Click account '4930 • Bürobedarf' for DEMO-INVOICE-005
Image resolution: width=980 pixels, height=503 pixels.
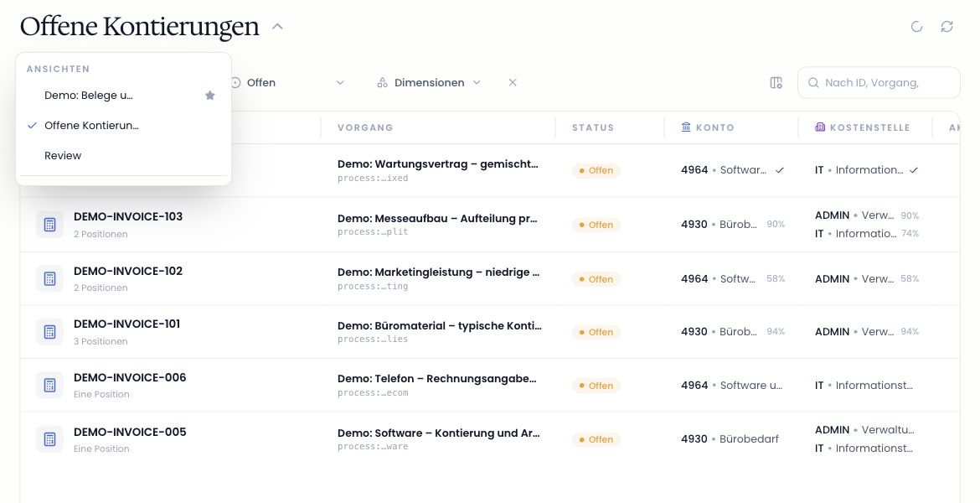[730, 439]
